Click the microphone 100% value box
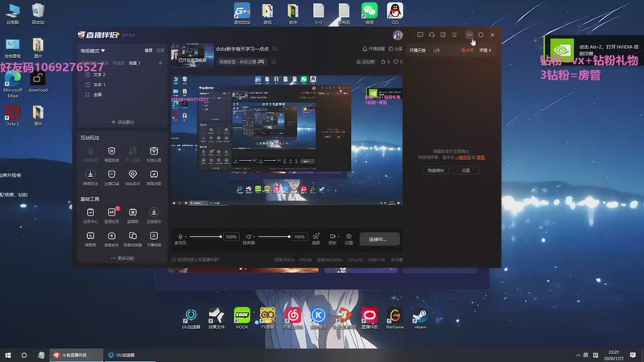 (x=231, y=237)
